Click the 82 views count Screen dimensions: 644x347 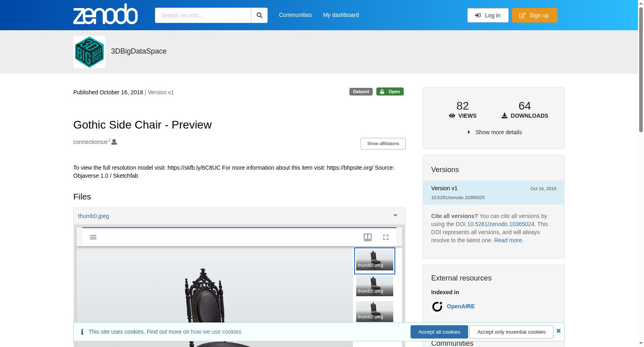(x=462, y=106)
